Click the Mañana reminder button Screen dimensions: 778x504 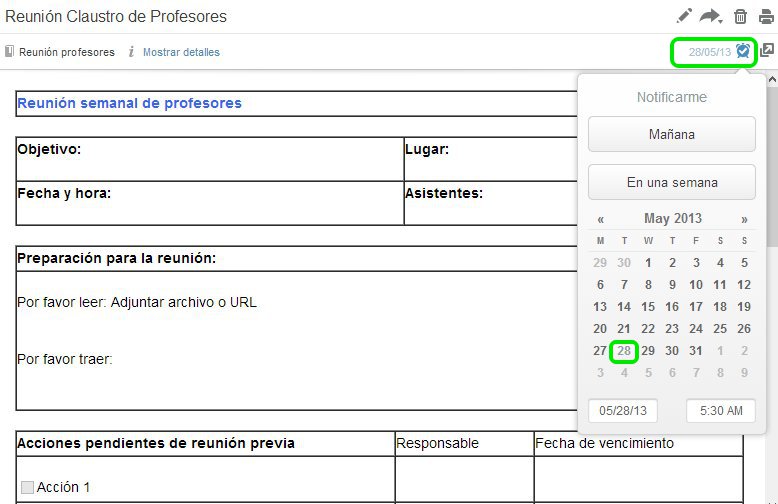tap(672, 134)
